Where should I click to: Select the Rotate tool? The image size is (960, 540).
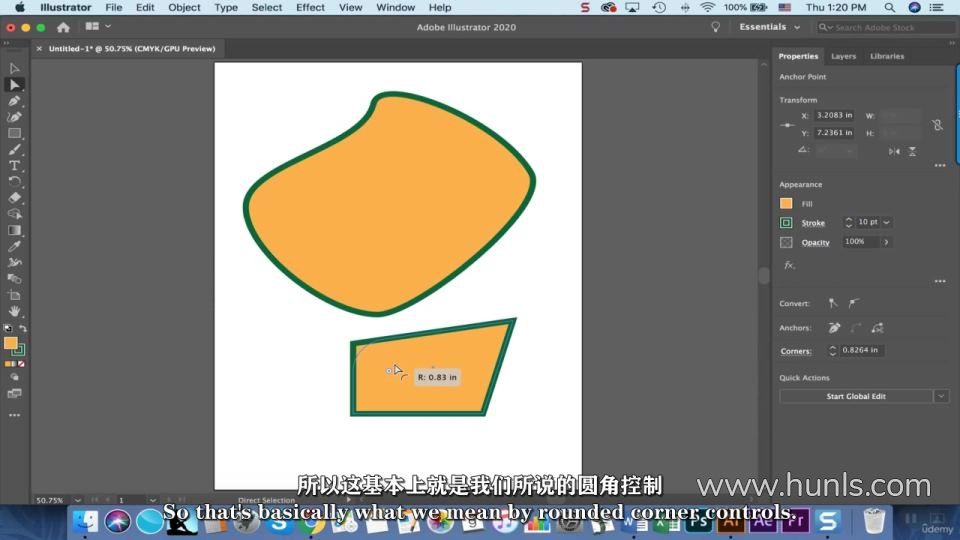tap(14, 182)
